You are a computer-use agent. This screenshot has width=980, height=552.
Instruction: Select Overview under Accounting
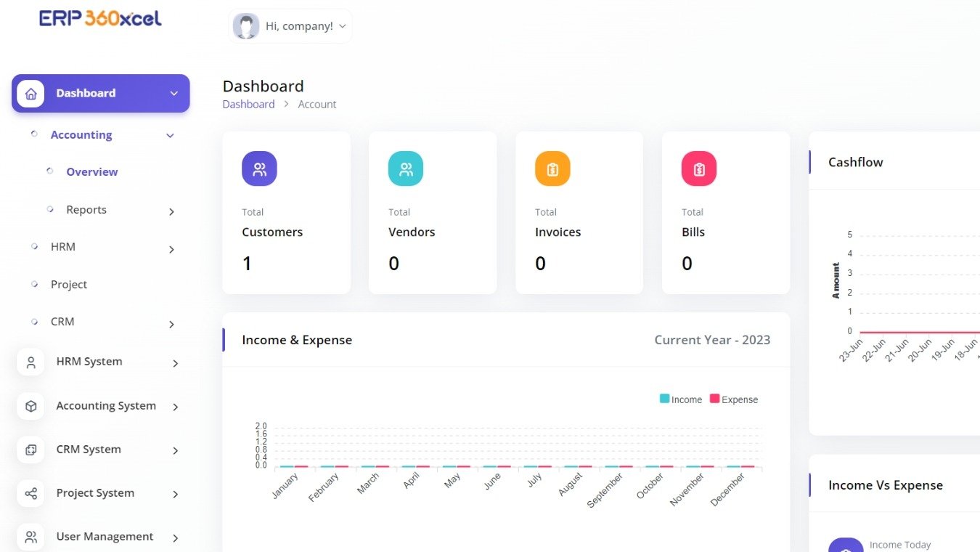click(91, 171)
